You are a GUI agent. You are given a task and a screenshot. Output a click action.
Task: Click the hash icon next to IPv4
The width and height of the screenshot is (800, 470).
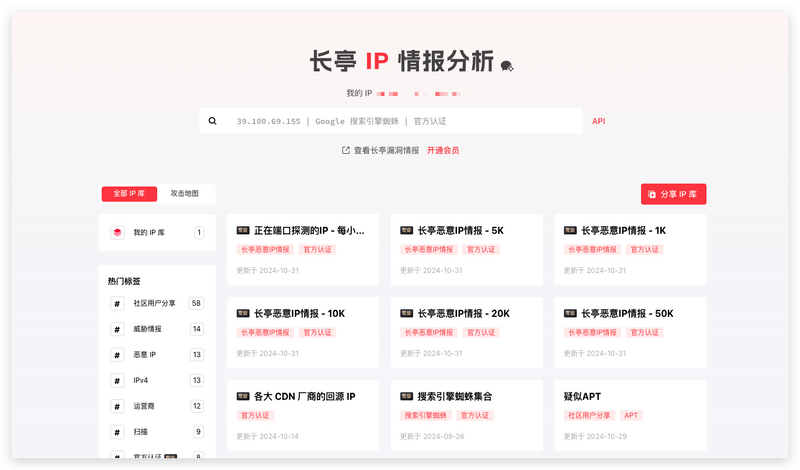click(117, 381)
